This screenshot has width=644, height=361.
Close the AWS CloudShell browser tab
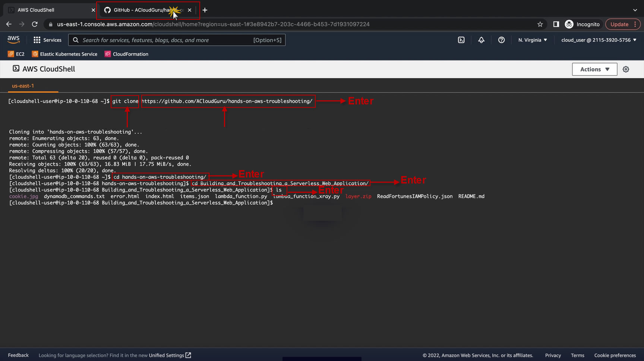pos(93,10)
